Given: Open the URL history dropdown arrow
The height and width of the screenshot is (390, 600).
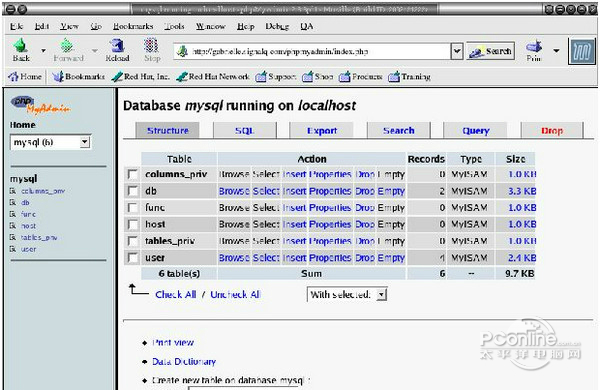Looking at the screenshot, I should click(x=457, y=51).
